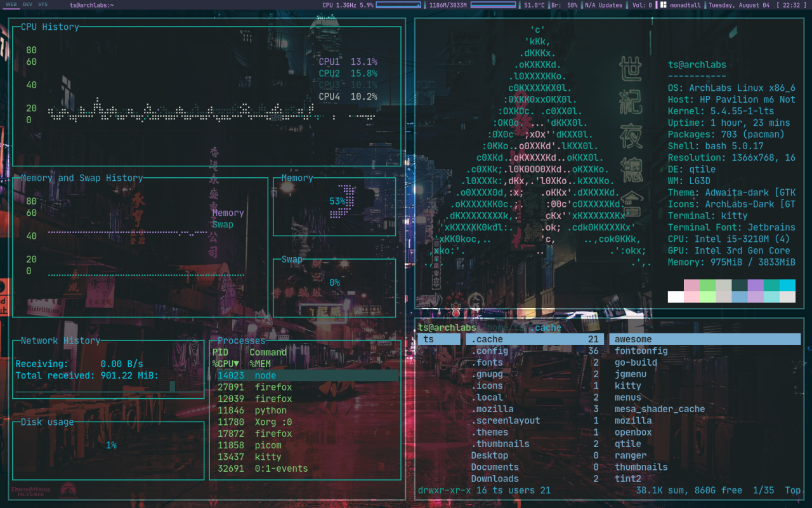Screen dimensions: 812x508
Task: Click the Vol: 0 volume widget
Action: [x=642, y=5]
